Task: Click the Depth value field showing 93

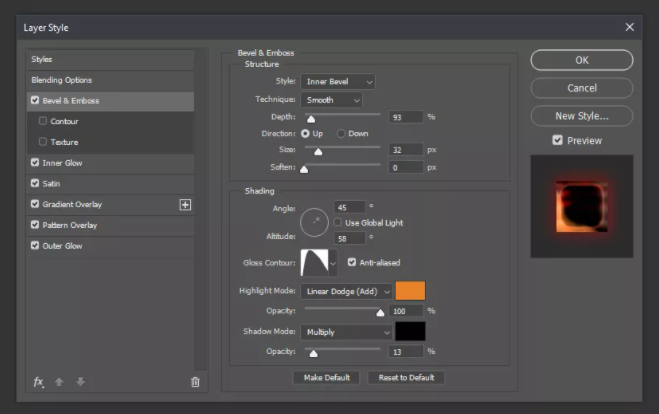Action: (x=406, y=117)
